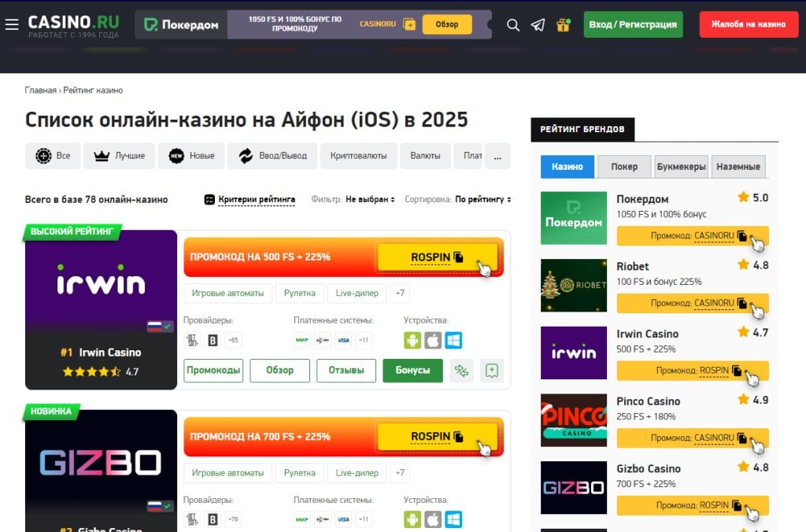This screenshot has width=806, height=532.
Task: Copy Irwin Casino ROSPIN promo in sidebar
Action: pos(693,371)
